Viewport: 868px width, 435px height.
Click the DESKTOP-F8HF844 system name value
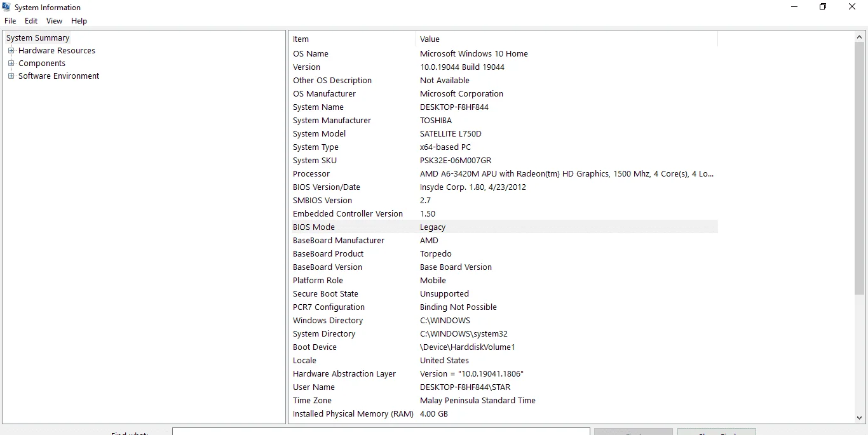point(454,107)
